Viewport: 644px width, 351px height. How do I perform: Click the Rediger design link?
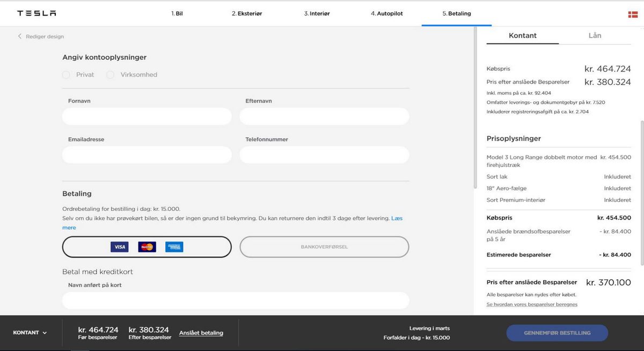pos(45,36)
